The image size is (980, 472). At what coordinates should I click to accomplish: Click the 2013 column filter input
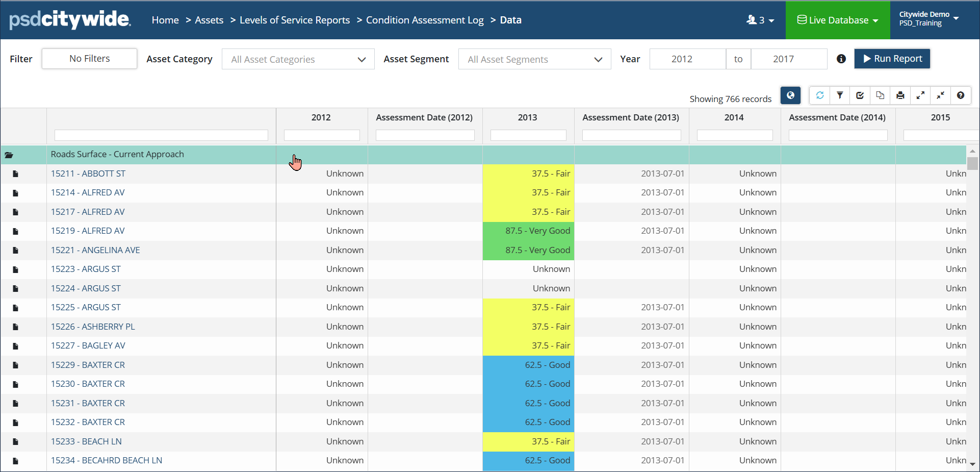[528, 135]
